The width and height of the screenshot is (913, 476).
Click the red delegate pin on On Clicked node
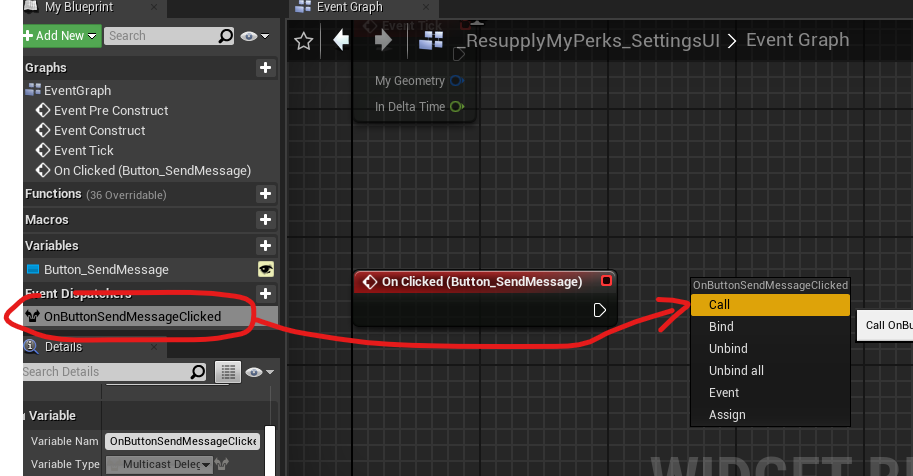pyautogui.click(x=606, y=281)
